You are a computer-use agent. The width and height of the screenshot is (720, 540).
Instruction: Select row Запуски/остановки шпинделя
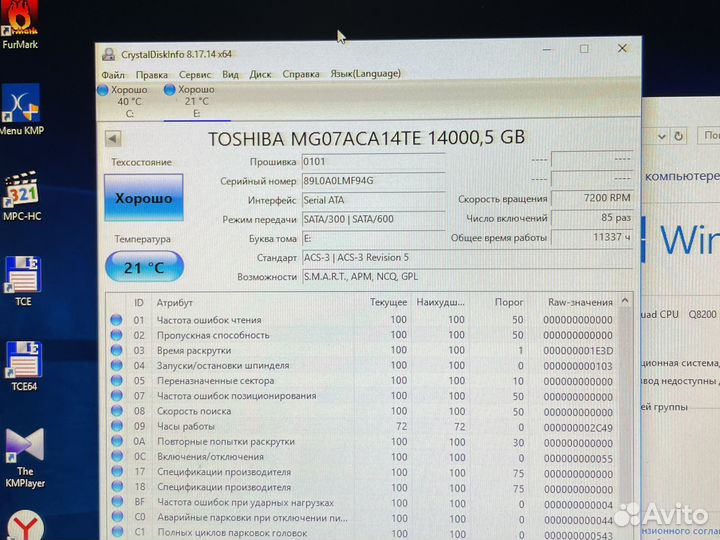pos(363,365)
